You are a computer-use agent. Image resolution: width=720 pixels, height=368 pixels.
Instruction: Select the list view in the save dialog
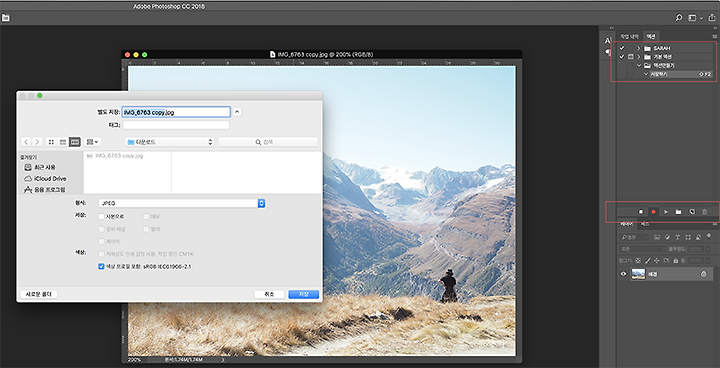click(63, 142)
